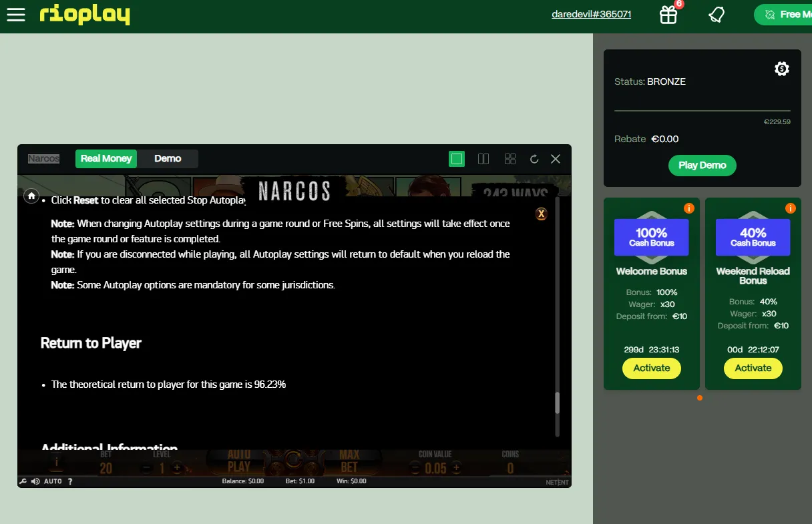Viewport: 812px width, 524px height.
Task: Open the rebate settings gear icon
Action: 782,69
